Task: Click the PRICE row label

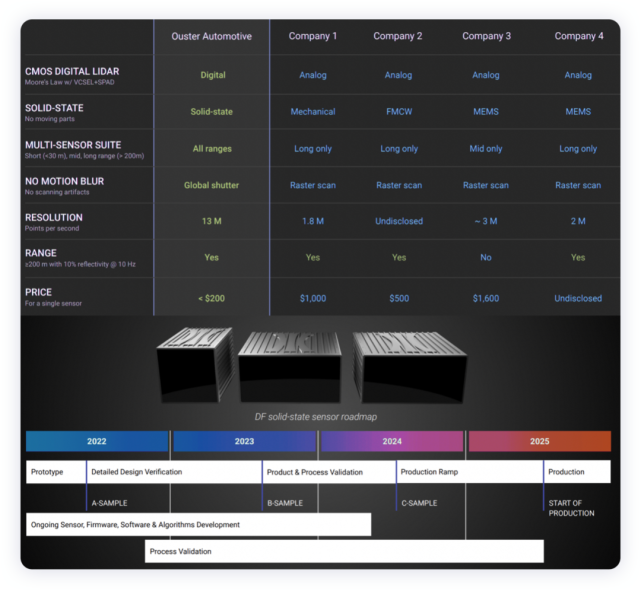Action: [38, 292]
